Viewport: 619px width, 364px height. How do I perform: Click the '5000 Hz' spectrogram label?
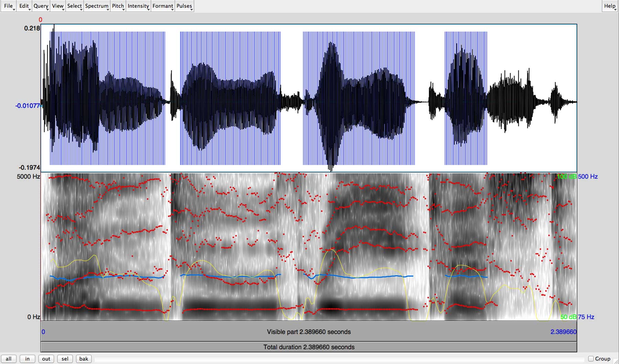(28, 177)
